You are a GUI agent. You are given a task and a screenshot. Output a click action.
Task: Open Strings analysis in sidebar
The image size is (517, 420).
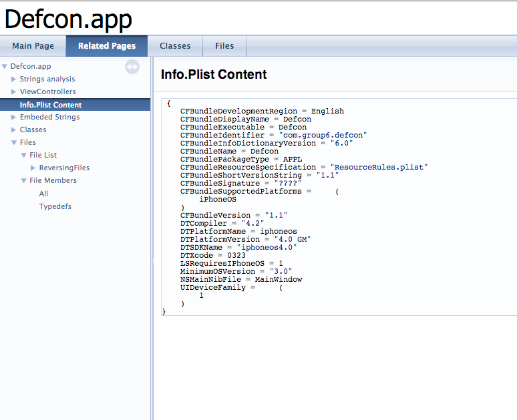(47, 79)
